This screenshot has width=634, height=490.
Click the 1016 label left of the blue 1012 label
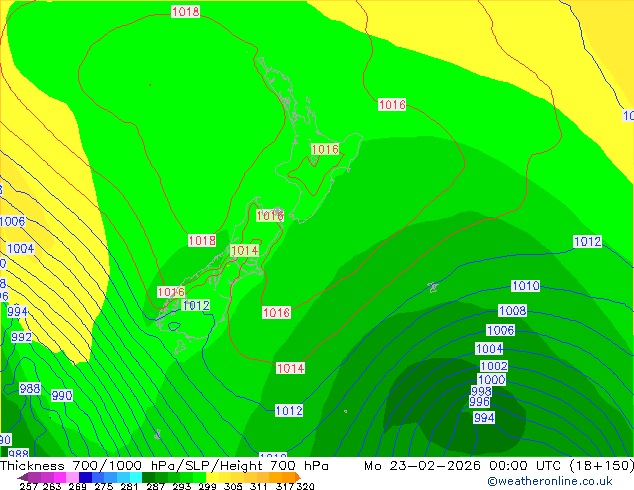(x=171, y=292)
